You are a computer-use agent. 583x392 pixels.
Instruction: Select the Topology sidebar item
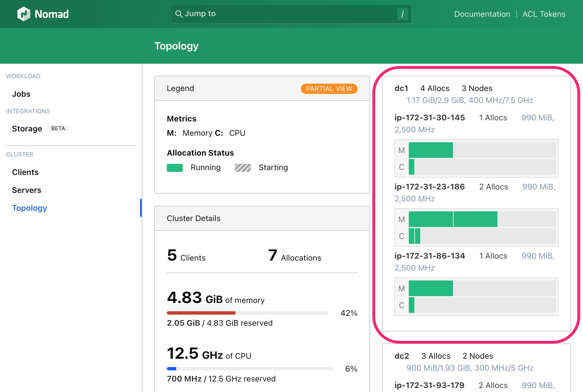30,208
